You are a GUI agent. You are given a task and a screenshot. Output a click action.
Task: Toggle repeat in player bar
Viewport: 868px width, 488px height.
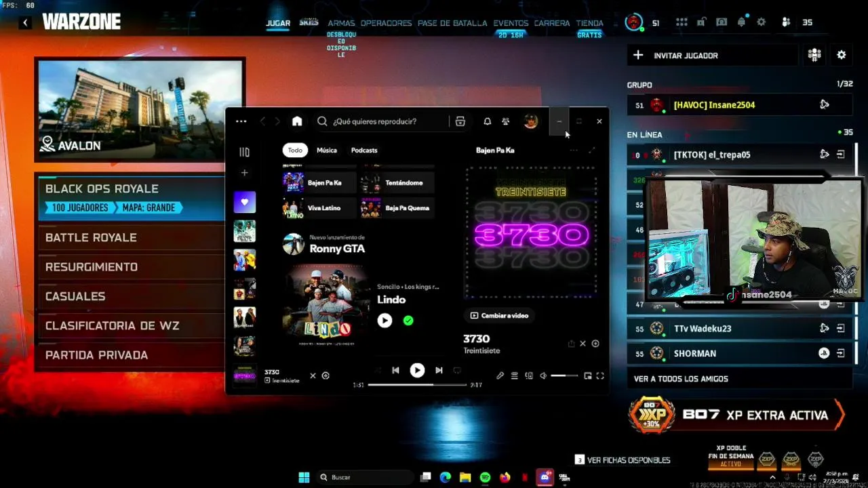457,370
